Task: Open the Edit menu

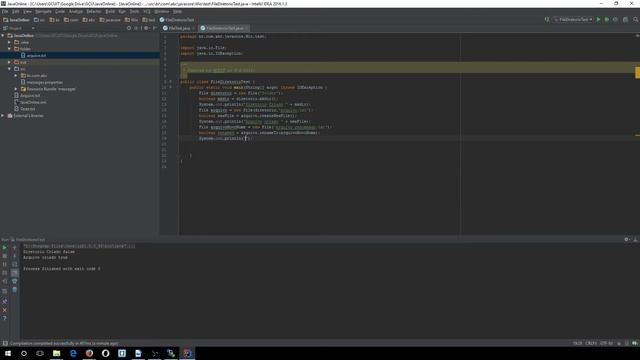Action: click(x=16, y=11)
